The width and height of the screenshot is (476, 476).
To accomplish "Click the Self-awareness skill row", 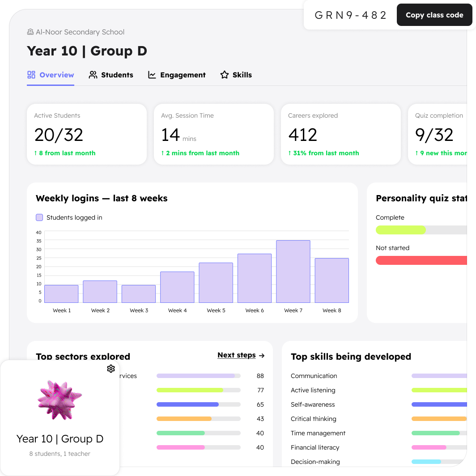I will tap(378, 404).
